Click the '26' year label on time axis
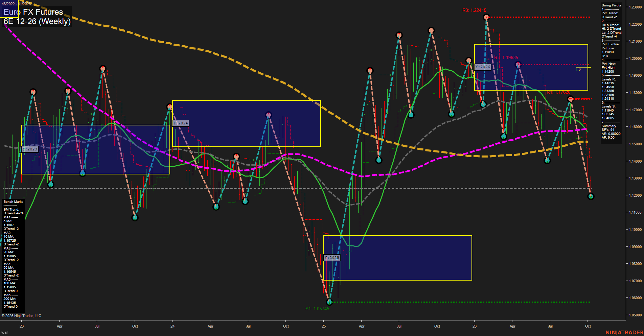The image size is (644, 336). pyautogui.click(x=475, y=326)
